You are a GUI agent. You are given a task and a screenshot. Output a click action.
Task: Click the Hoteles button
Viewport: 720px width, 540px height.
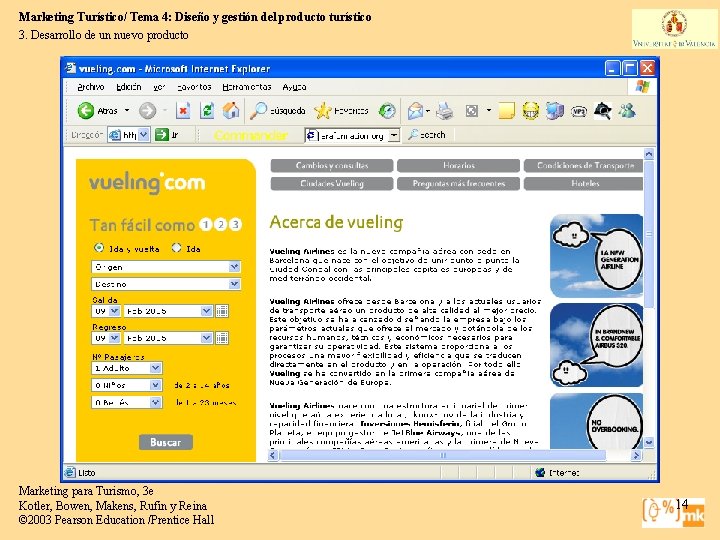(x=584, y=184)
